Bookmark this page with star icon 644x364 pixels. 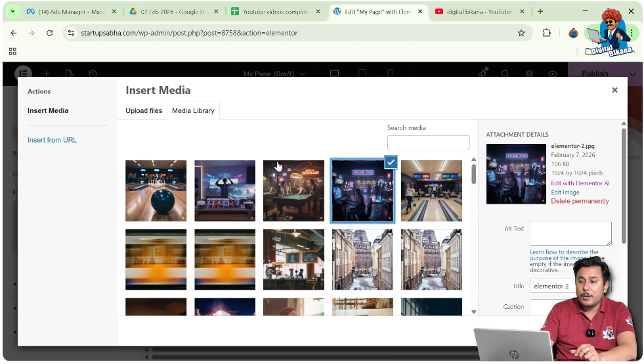pyautogui.click(x=521, y=33)
